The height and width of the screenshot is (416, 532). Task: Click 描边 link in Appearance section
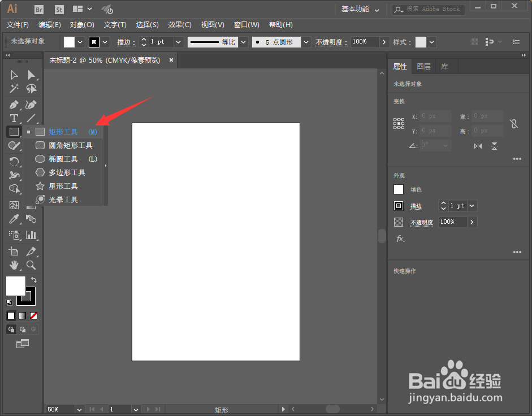416,206
